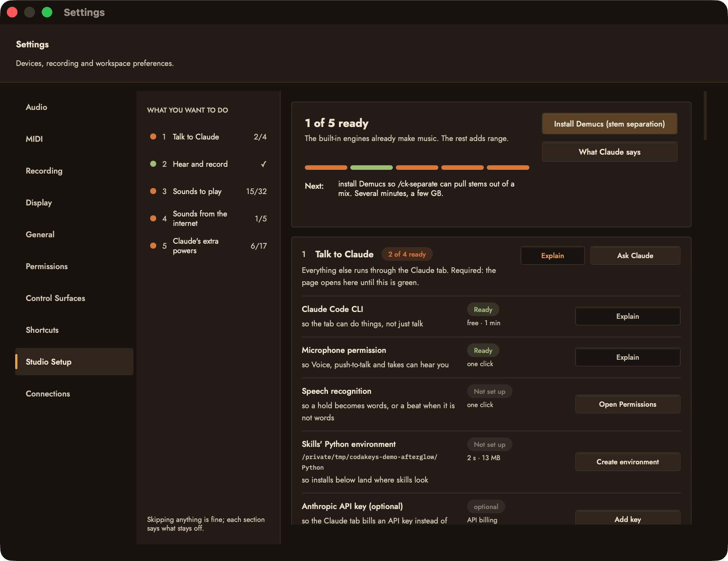
Task: Jump to step 2 Hear and record
Action: click(208, 164)
